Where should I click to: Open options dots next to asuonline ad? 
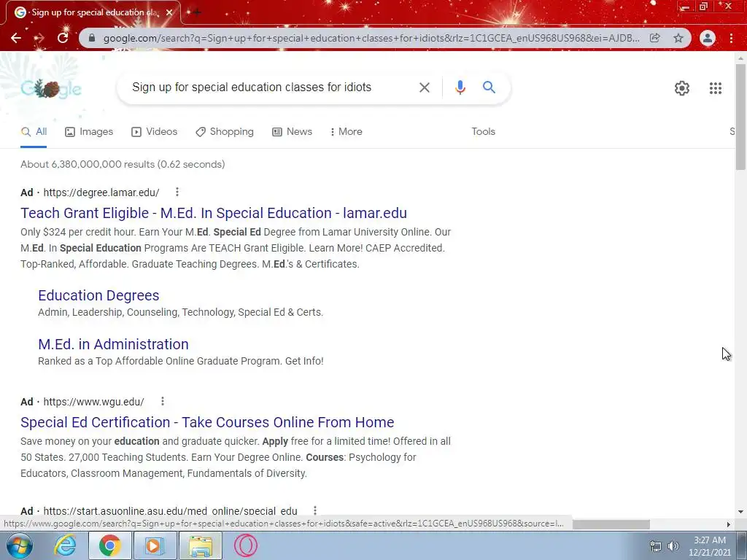point(315,510)
